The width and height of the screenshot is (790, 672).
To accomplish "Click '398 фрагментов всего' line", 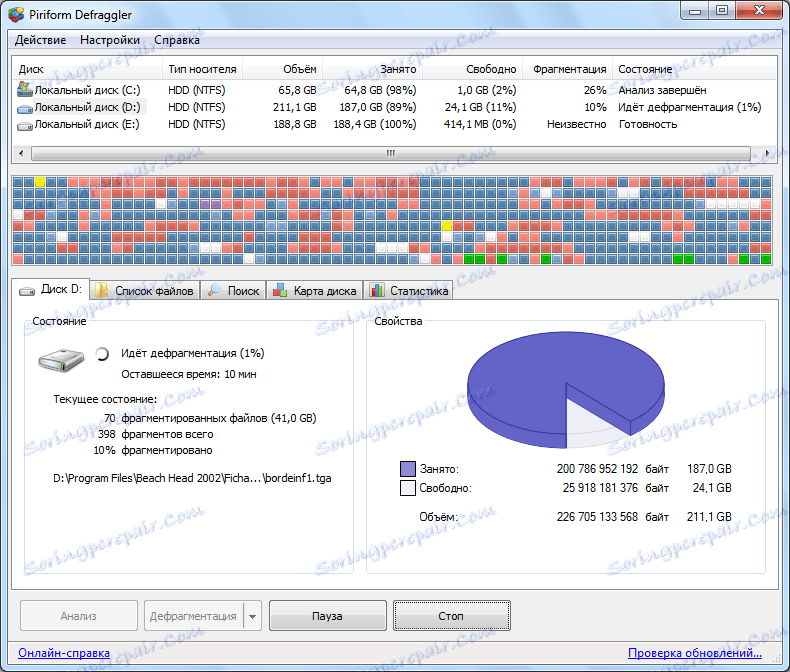I will tap(156, 434).
